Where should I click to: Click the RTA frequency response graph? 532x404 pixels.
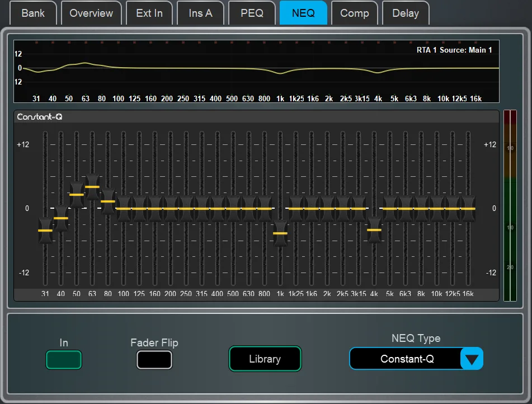tap(256, 71)
